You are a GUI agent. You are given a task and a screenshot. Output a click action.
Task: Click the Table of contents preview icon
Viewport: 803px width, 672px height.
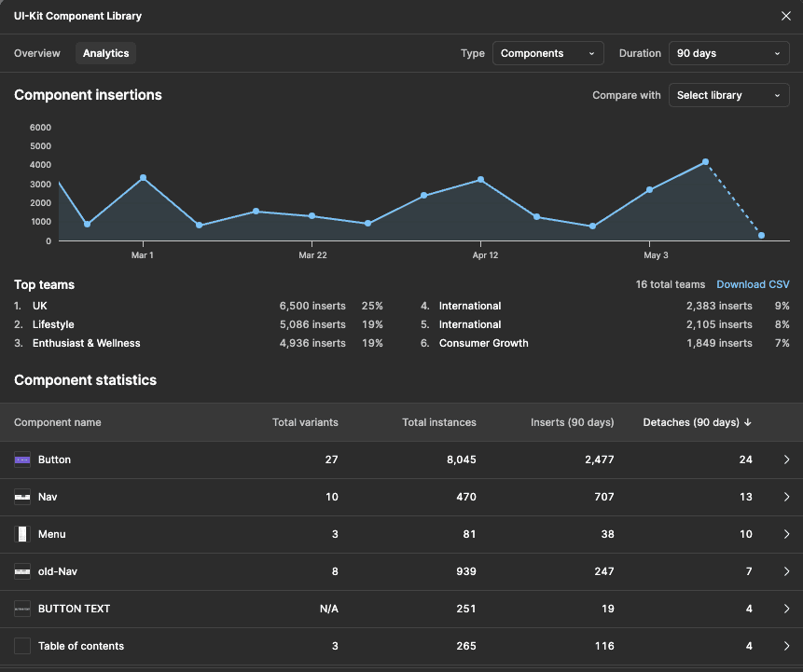(22, 645)
